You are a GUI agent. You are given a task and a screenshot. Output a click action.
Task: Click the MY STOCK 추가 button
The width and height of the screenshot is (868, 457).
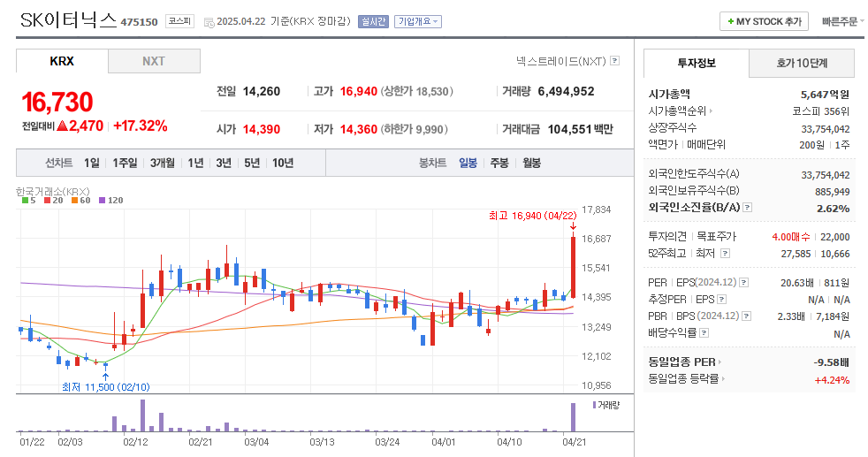click(764, 21)
